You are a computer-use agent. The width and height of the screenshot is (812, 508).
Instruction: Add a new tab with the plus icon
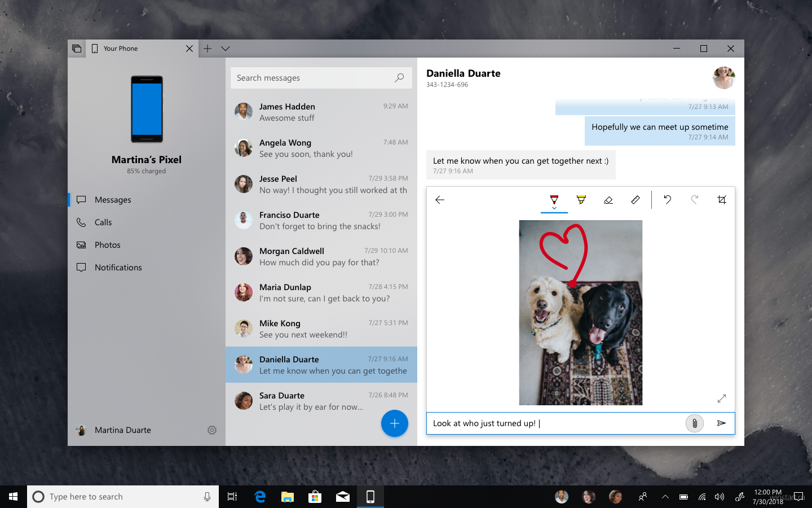[x=208, y=49]
